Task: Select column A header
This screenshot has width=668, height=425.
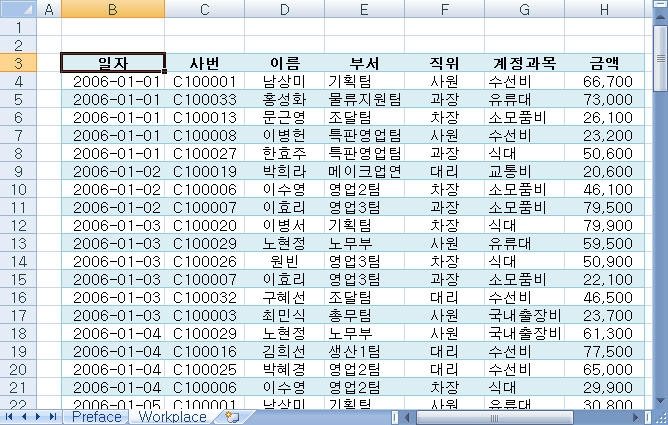Action: pyautogui.click(x=49, y=9)
